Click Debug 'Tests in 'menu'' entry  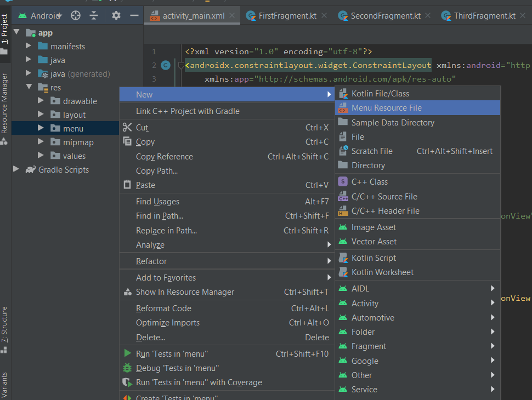tap(177, 368)
